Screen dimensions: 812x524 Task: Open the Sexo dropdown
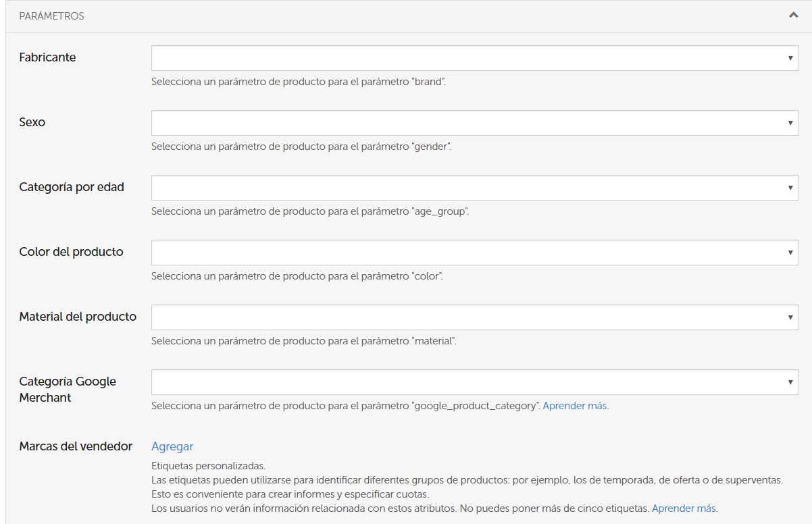pos(474,123)
